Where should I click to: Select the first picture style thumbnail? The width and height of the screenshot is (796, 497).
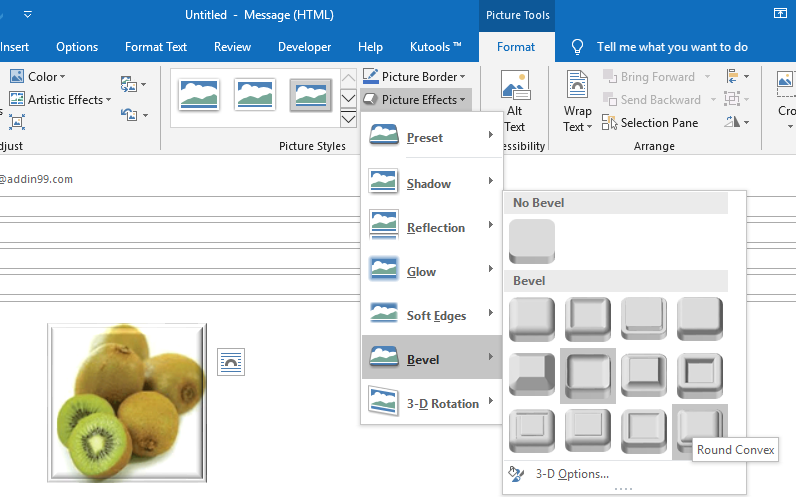tap(199, 94)
